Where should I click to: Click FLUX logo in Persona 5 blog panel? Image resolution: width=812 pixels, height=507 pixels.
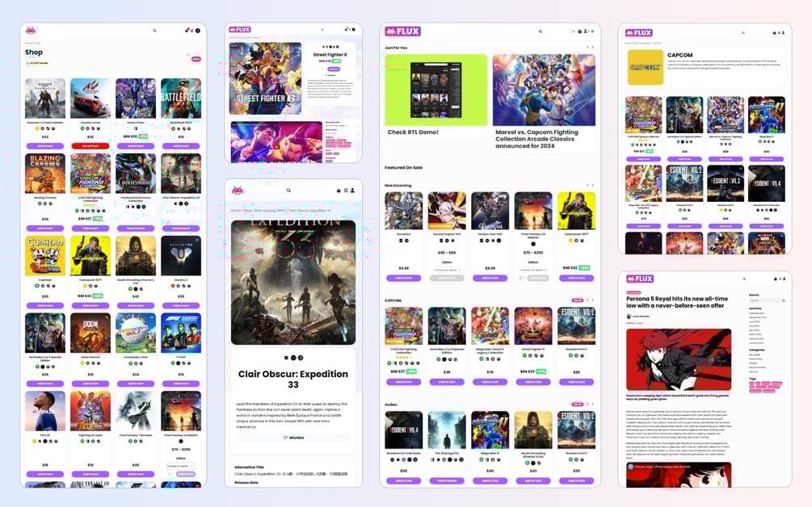pyautogui.click(x=640, y=279)
